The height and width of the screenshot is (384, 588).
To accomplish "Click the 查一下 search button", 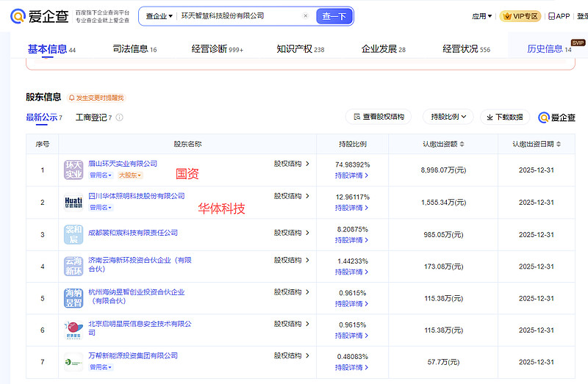I will [x=334, y=16].
